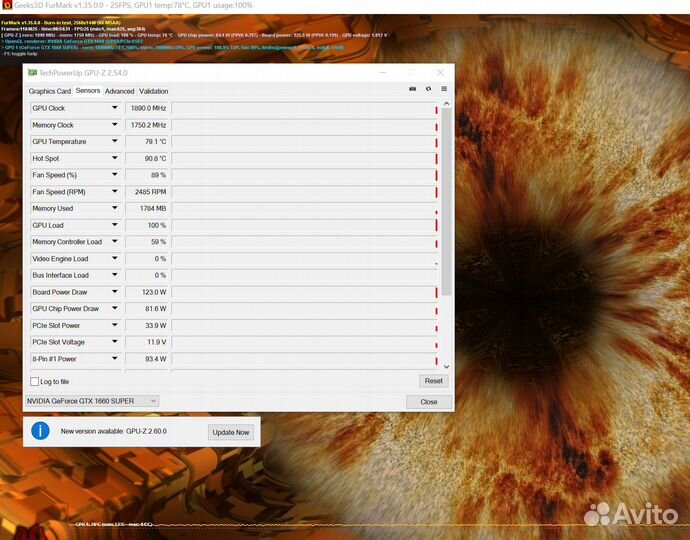This screenshot has width=690, height=540.
Task: Open the GPU-Z hamburger menu
Action: click(443, 89)
